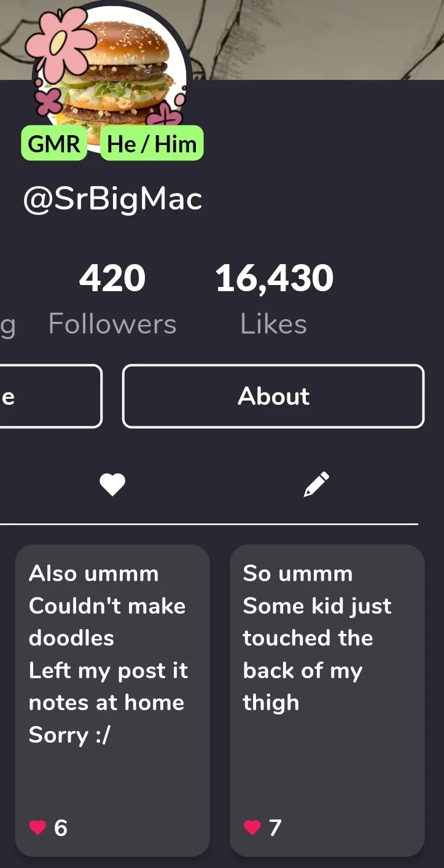The height and width of the screenshot is (868, 444).
Task: Open the 'Couldn't make doodles' post card
Action: (x=112, y=700)
